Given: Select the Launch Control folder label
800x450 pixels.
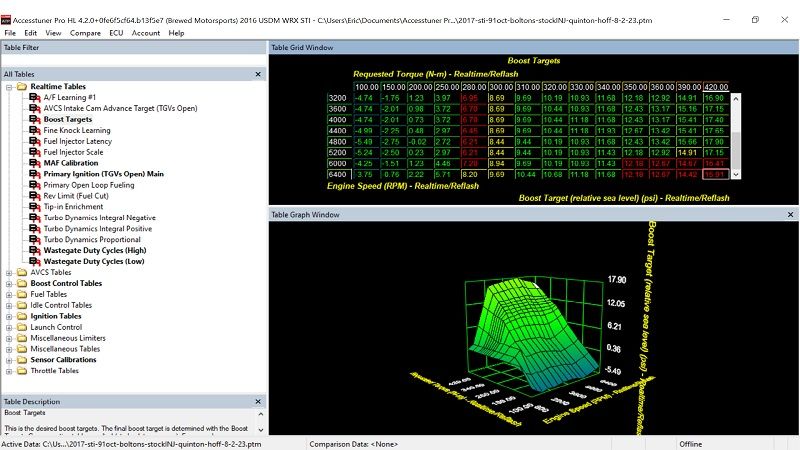Looking at the screenshot, I should coord(56,327).
